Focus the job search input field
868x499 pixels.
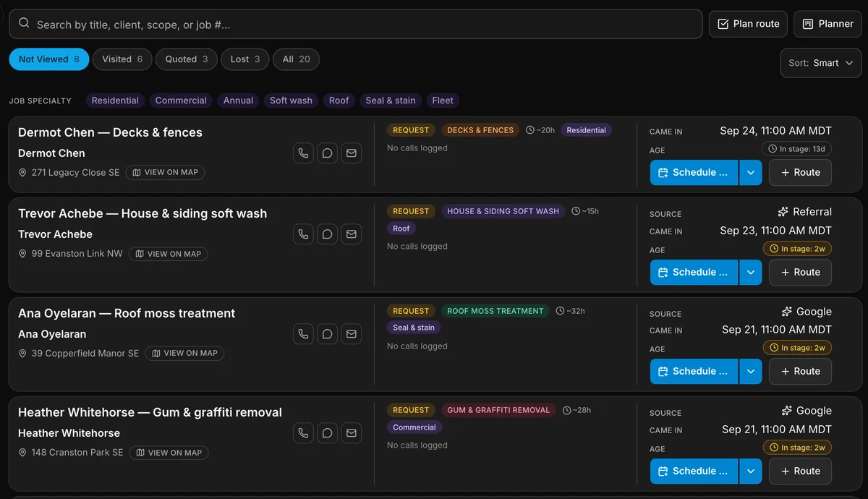[x=356, y=24]
